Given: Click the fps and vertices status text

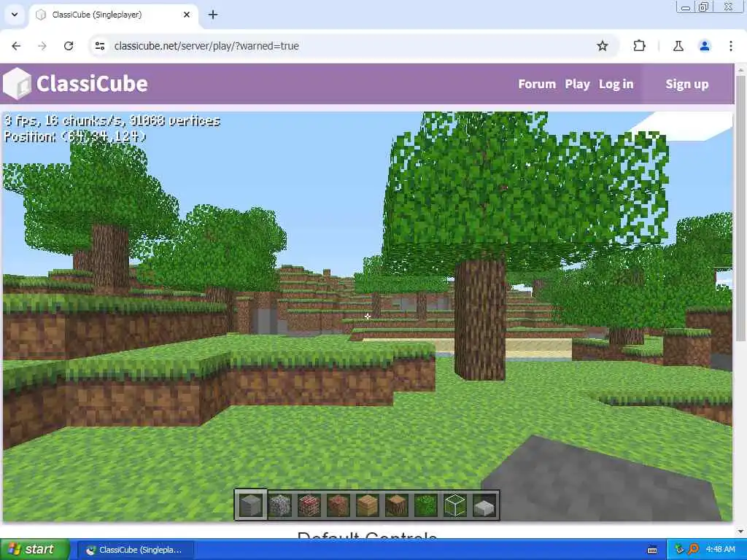Looking at the screenshot, I should 112,120.
